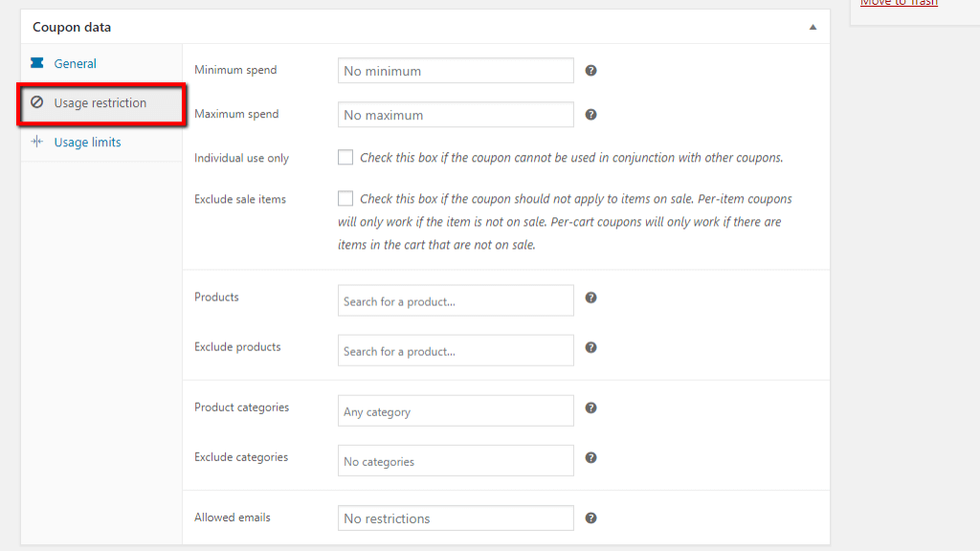
Task: Click the Individual use only label
Action: (x=241, y=158)
